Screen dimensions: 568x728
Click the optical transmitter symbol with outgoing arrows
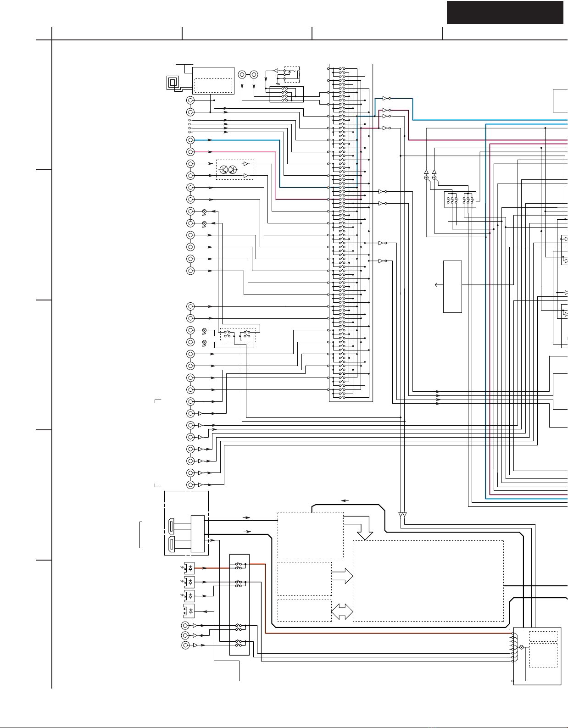189,611
